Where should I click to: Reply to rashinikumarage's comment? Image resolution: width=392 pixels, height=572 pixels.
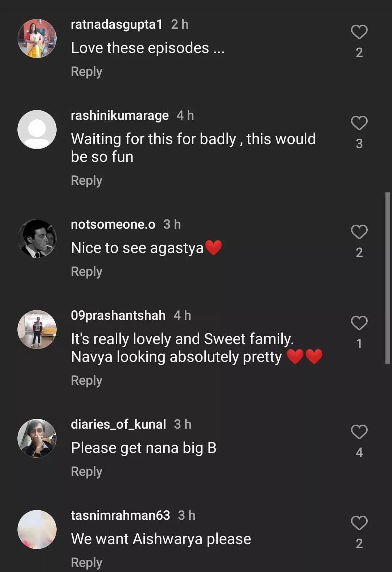click(x=86, y=180)
